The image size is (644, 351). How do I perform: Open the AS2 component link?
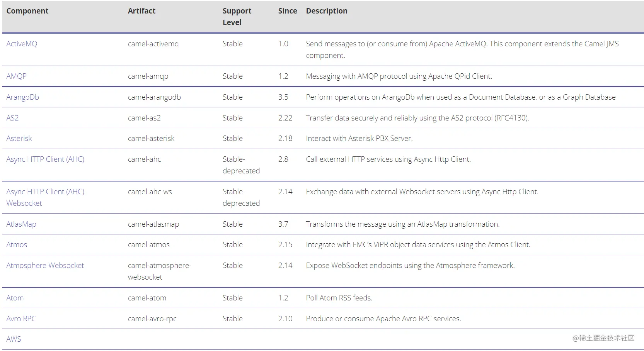[12, 118]
